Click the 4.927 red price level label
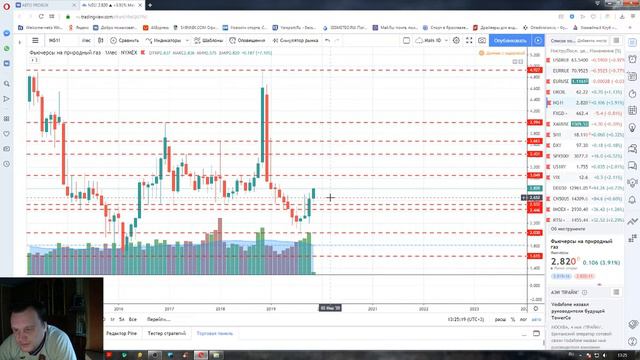The height and width of the screenshot is (360, 640). [535, 70]
